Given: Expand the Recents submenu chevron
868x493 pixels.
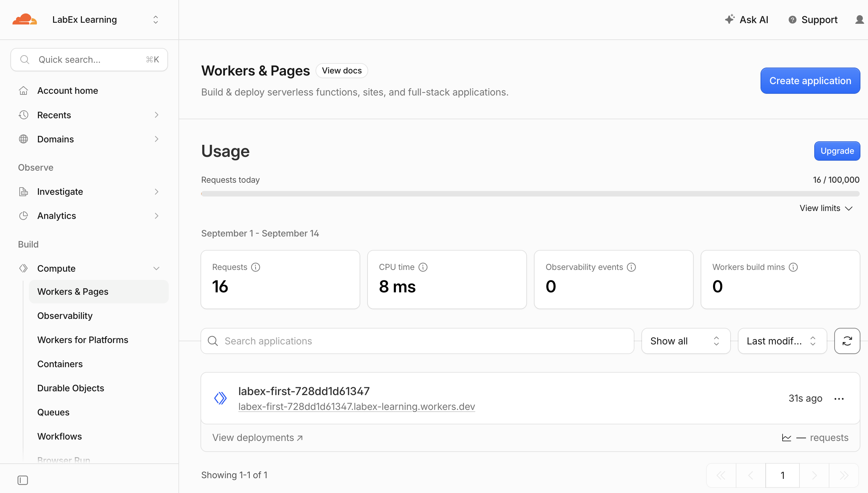Looking at the screenshot, I should point(156,115).
